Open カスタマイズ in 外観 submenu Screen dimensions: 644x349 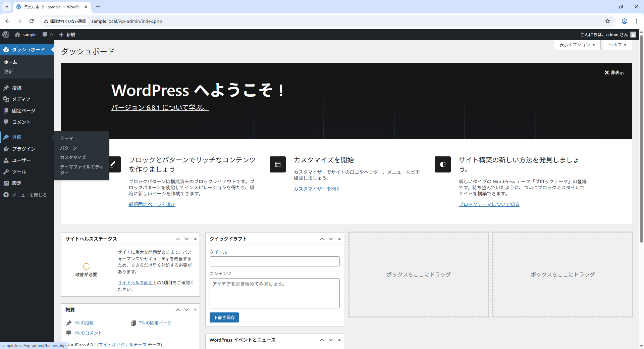(73, 157)
